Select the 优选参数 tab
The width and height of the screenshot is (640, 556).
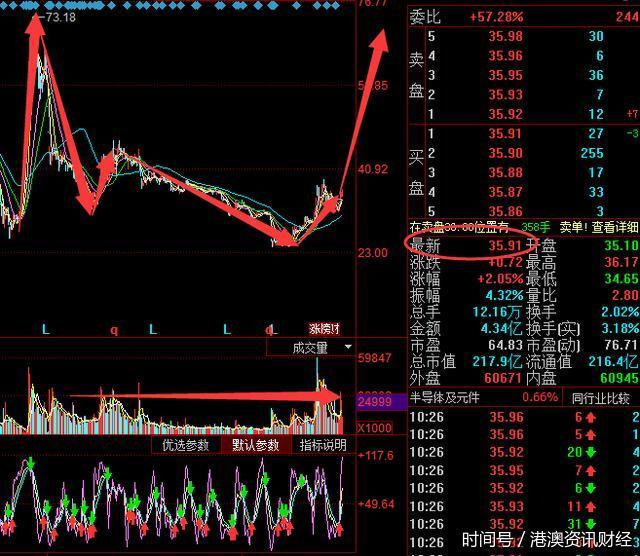[186, 445]
